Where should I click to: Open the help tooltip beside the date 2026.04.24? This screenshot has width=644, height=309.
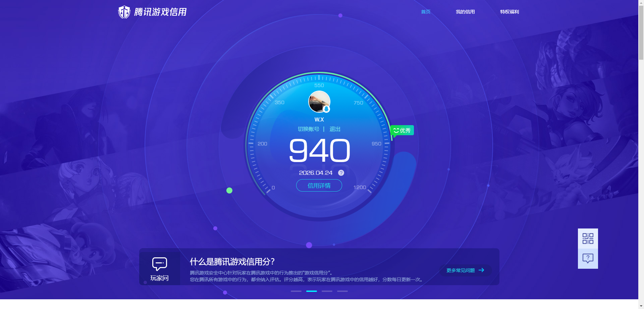(341, 173)
